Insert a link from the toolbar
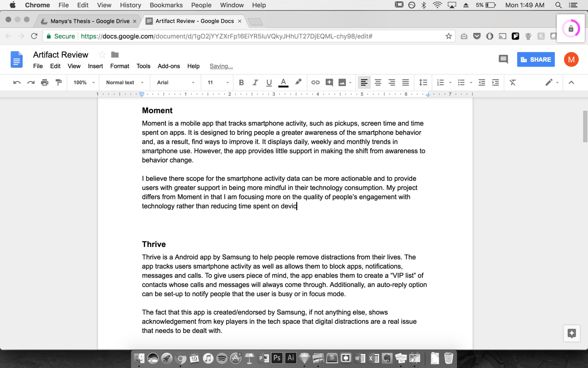588x368 pixels. pyautogui.click(x=315, y=82)
